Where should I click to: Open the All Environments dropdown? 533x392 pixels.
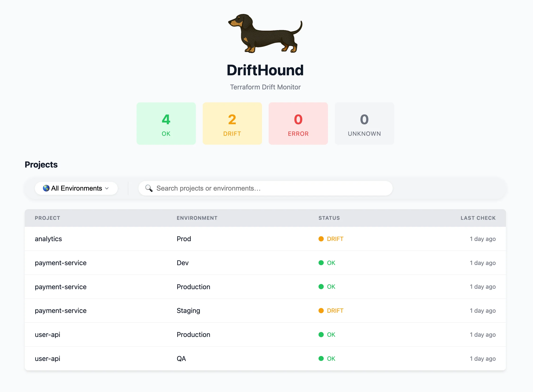click(76, 188)
